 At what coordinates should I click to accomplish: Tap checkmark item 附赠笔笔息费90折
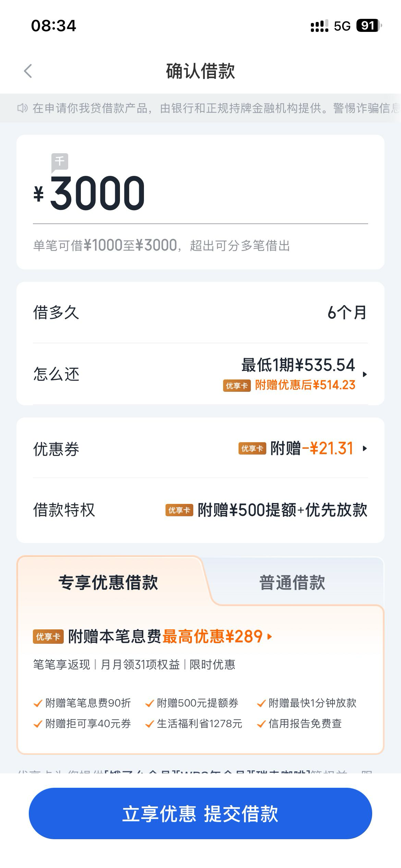82,703
